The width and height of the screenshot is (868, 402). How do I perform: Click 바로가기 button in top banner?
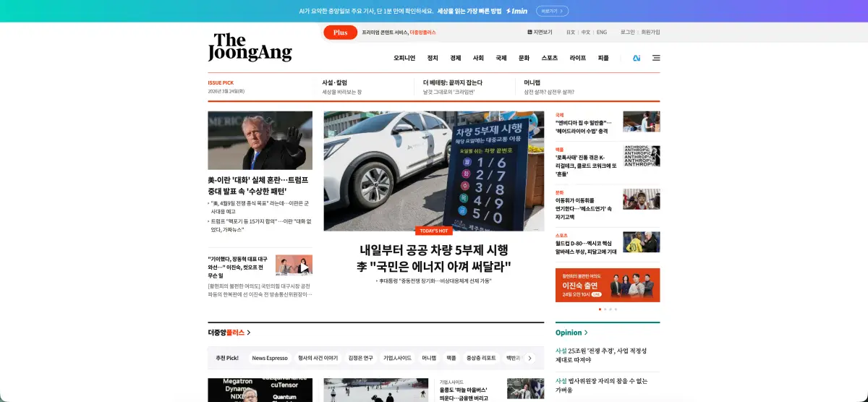tap(552, 11)
